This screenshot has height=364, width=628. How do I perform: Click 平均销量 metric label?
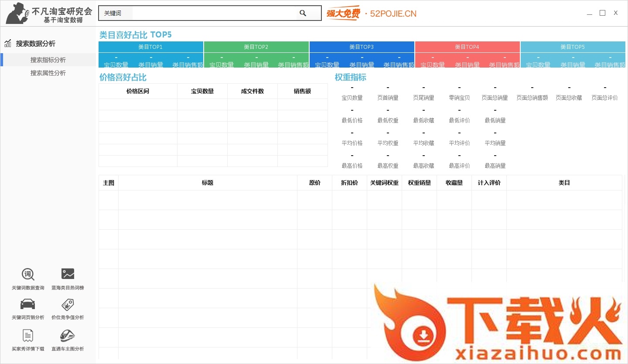point(495,143)
